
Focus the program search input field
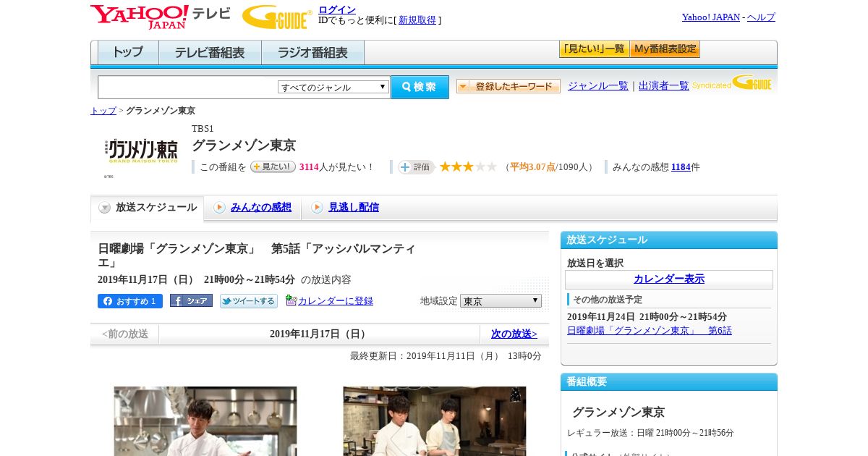(187, 87)
